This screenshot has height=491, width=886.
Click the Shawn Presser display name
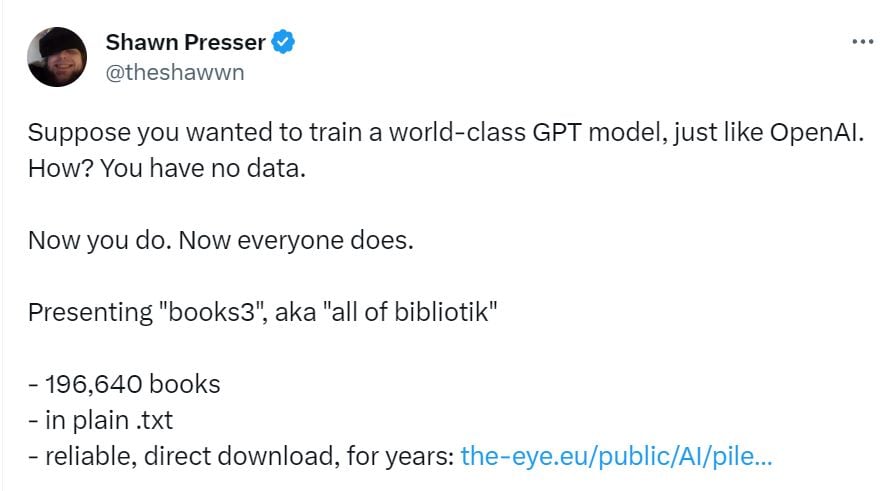tap(185, 42)
